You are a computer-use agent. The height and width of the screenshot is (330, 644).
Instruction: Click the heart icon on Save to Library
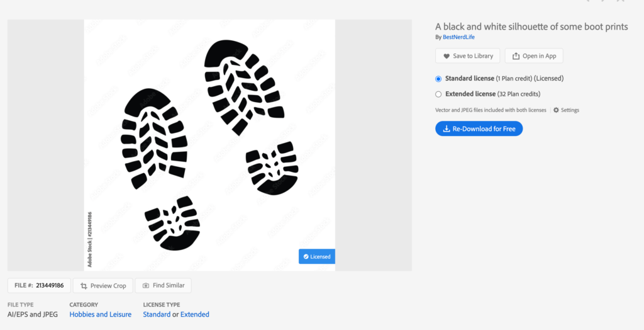pos(447,56)
